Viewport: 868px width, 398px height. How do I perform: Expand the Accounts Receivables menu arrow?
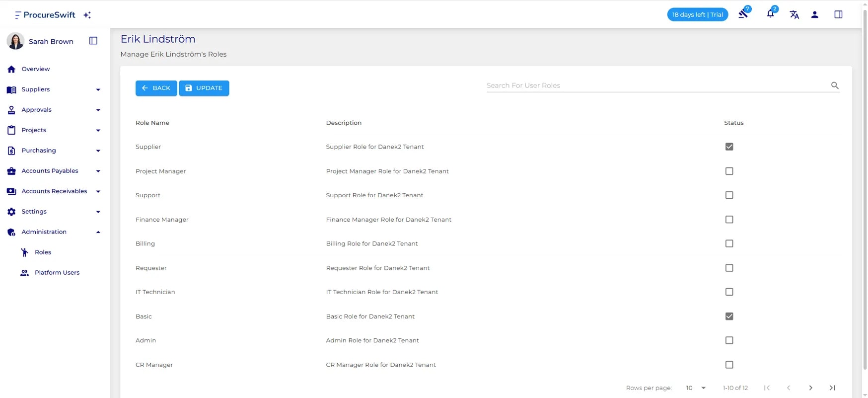click(x=98, y=192)
